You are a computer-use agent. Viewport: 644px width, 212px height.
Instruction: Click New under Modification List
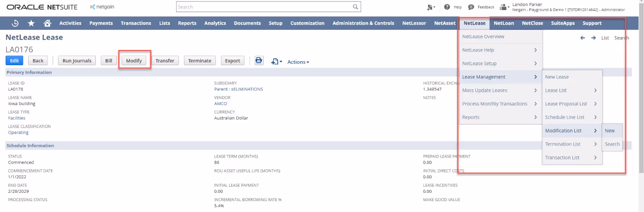[612, 131]
